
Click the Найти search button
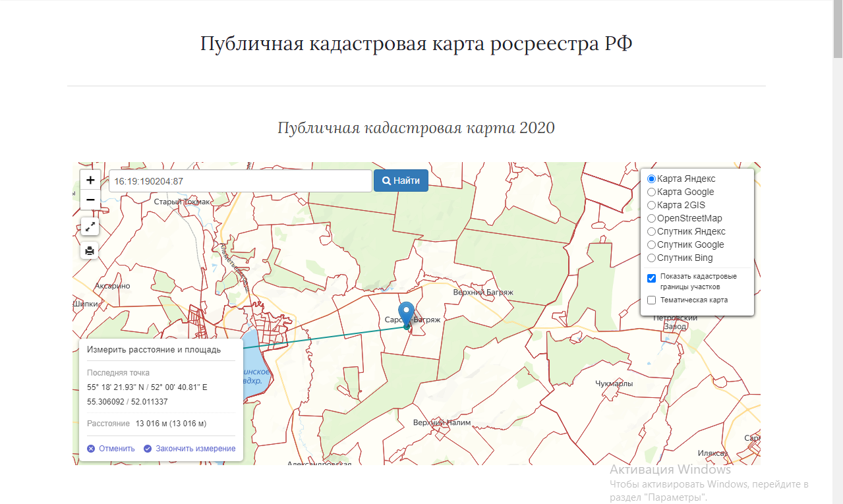[x=401, y=181]
